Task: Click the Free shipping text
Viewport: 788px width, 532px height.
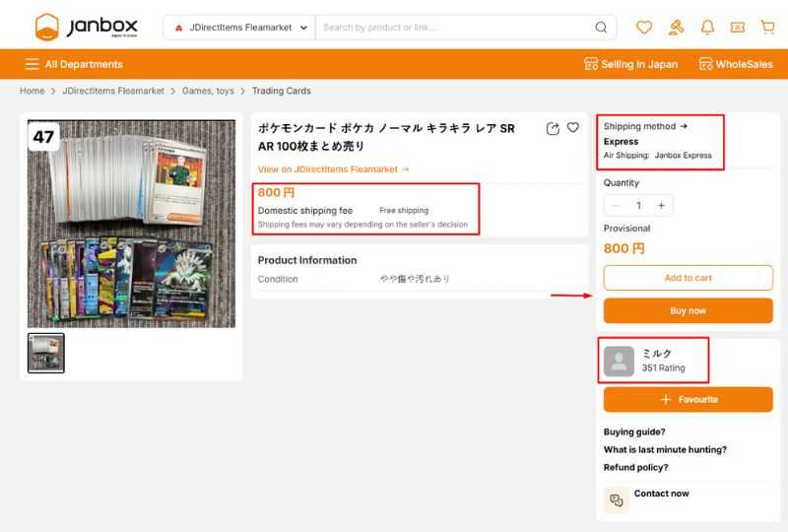Action: click(404, 210)
